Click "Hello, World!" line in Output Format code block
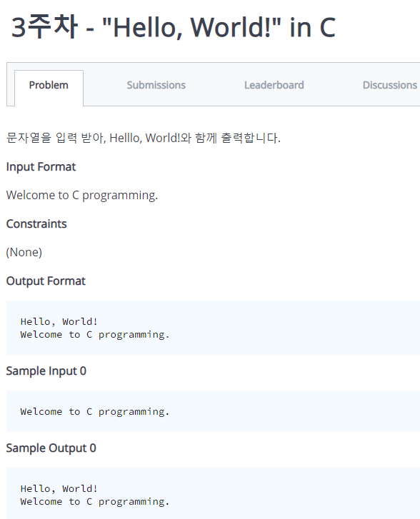The height and width of the screenshot is (519, 420). tap(59, 322)
